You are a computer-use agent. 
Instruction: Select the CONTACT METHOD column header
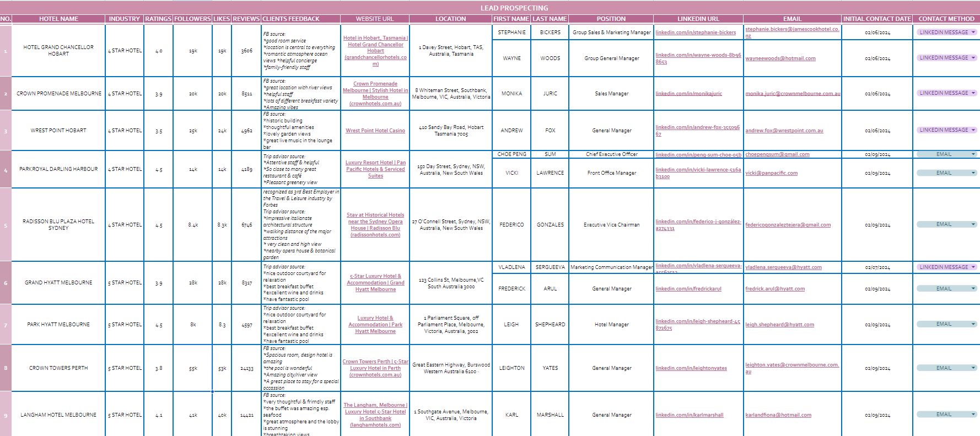[946, 19]
